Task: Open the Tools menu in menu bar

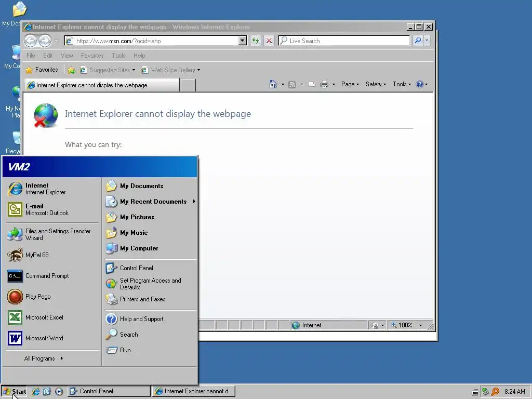Action: [x=118, y=55]
